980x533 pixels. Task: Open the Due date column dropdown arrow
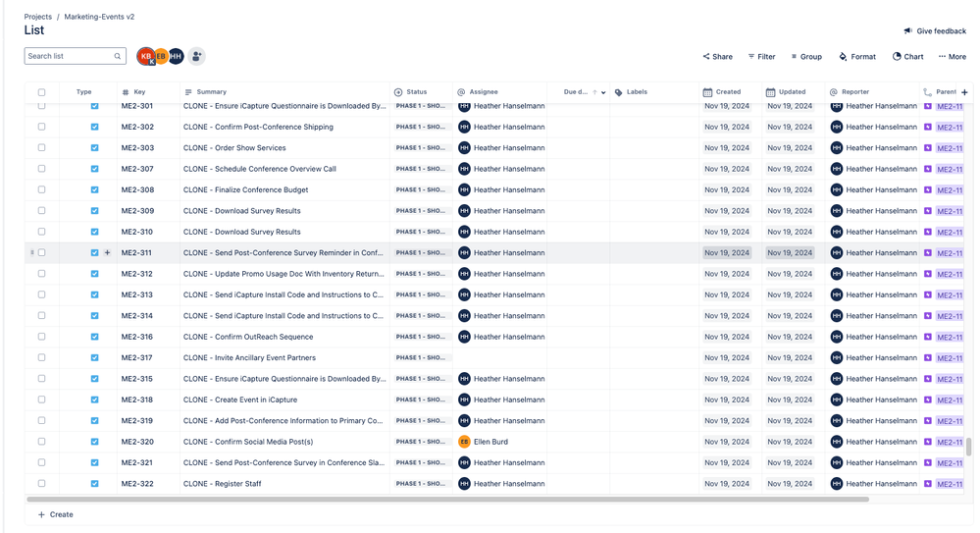point(603,92)
